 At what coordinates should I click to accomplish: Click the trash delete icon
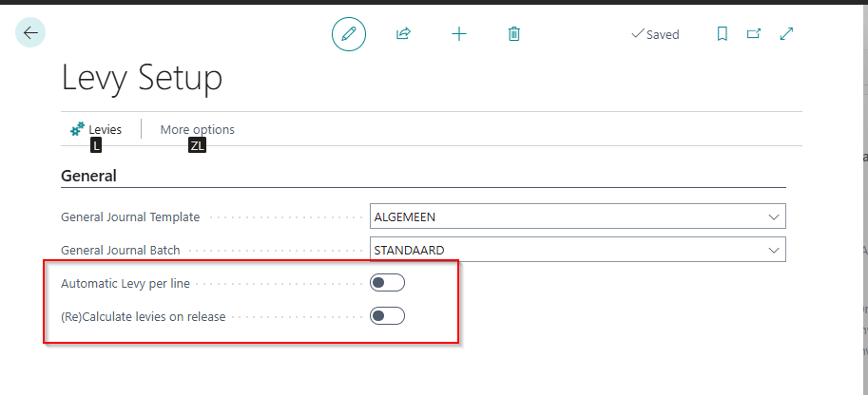click(514, 34)
